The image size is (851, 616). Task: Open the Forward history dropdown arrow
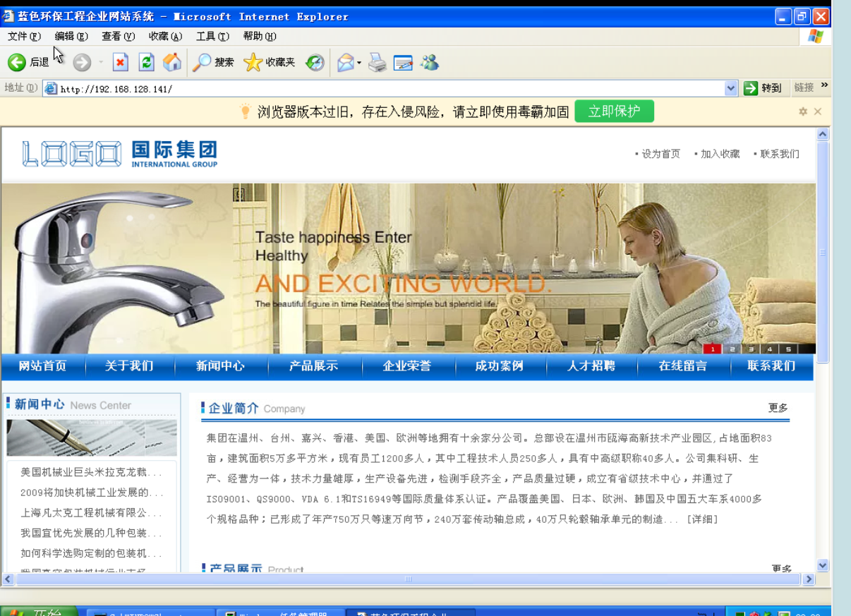coord(101,63)
